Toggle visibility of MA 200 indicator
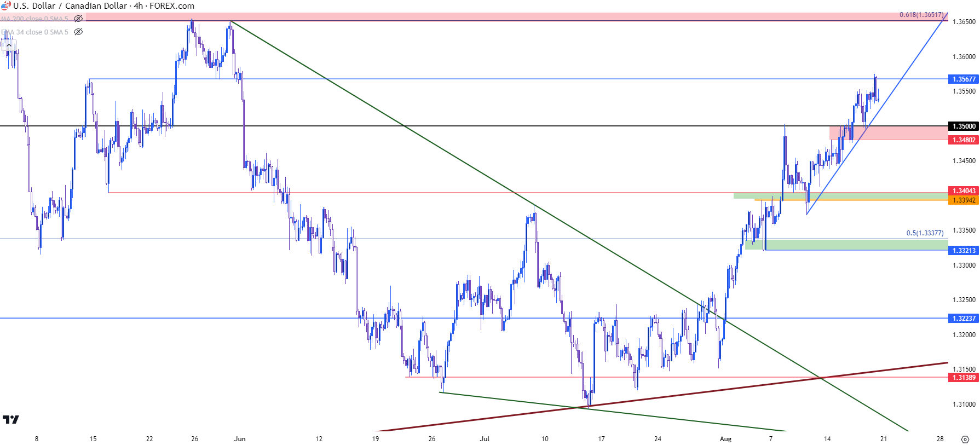This screenshot has height=445, width=980. 78,19
